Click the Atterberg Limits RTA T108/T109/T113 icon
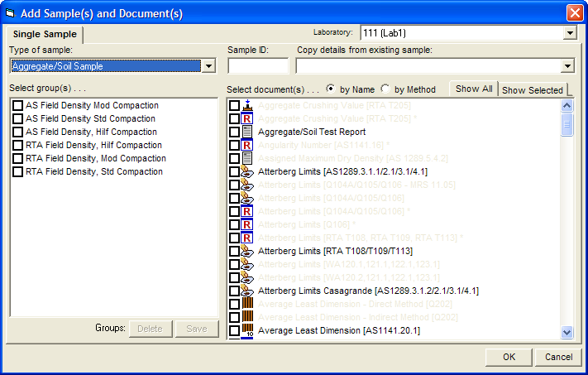The image size is (588, 375). point(246,252)
